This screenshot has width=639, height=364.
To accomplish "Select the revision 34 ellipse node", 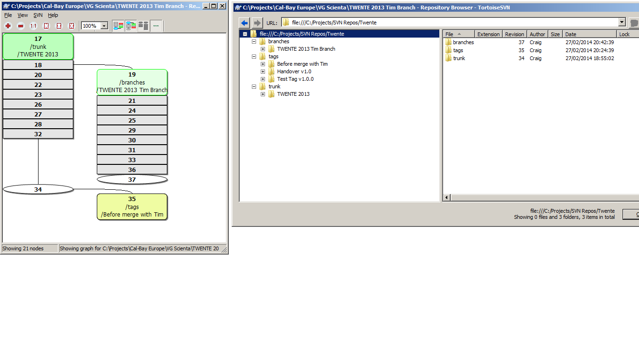I will click(x=38, y=189).
